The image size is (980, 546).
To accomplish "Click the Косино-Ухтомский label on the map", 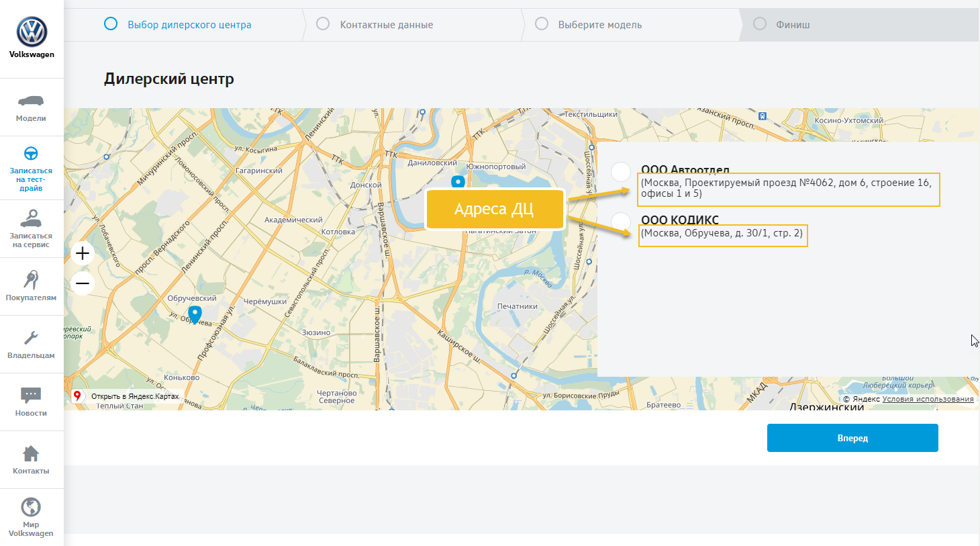I will [848, 121].
